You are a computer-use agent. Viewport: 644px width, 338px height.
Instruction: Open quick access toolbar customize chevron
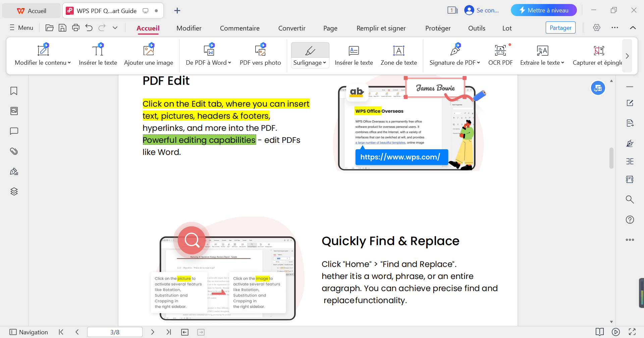pos(115,28)
